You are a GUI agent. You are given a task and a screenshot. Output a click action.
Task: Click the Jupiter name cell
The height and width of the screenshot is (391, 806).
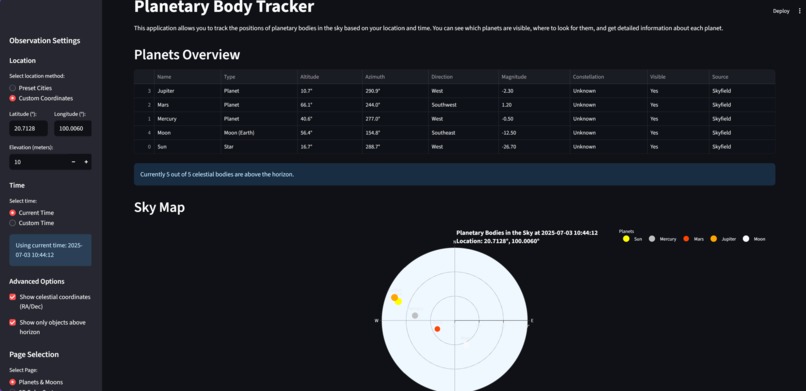(188, 91)
